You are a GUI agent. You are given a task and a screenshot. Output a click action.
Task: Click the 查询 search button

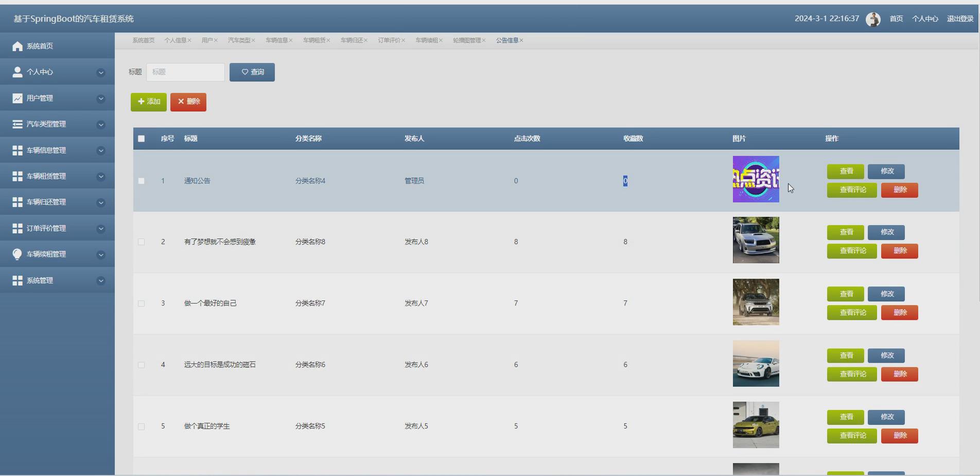(x=252, y=72)
